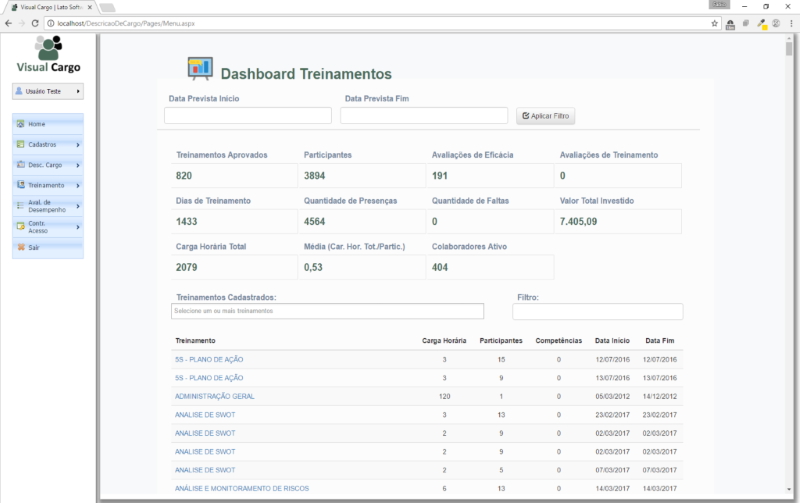
Task: Click the Data Prevista Fim field
Action: tap(424, 115)
